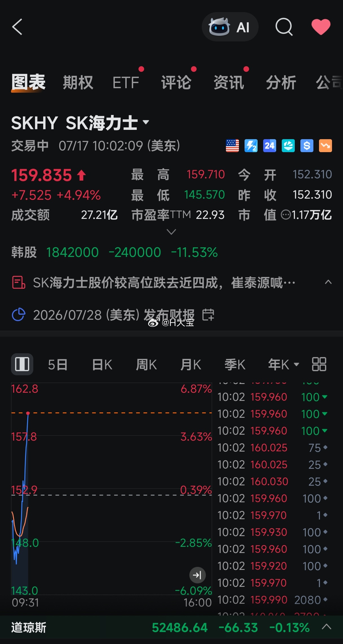Image resolution: width=343 pixels, height=644 pixels.
Task: Switch to the ETF tab
Action: [x=126, y=83]
